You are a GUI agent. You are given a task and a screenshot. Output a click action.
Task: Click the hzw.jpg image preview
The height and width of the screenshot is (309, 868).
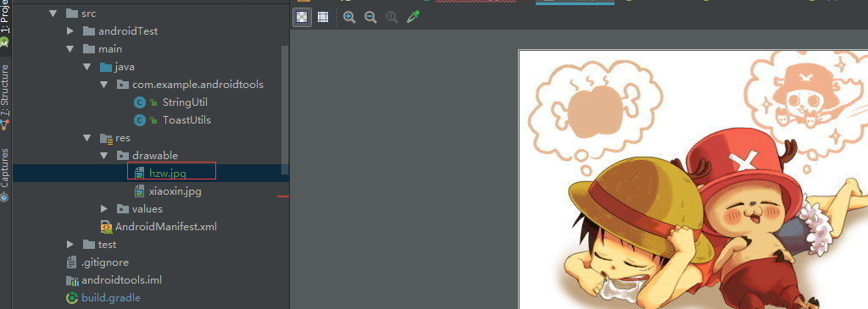[x=693, y=179]
